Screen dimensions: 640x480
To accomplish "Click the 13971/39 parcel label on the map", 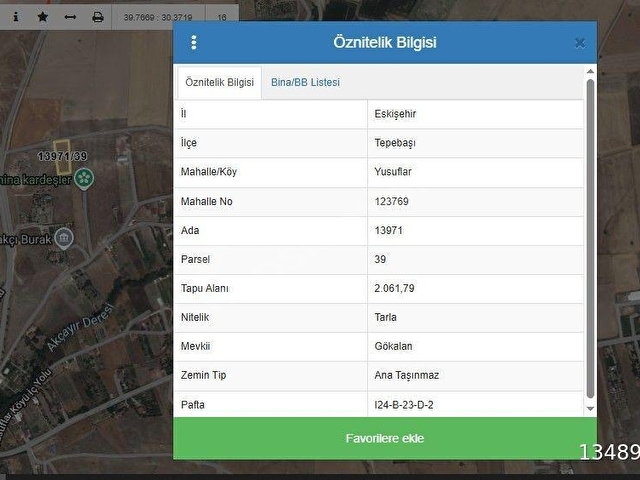I will pyautogui.click(x=62, y=156).
